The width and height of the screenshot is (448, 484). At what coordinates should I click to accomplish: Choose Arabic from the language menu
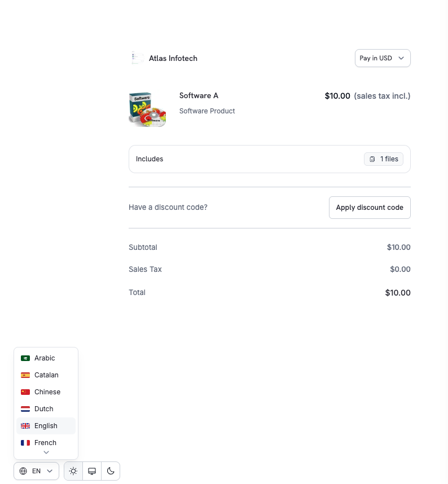pyautogui.click(x=45, y=358)
